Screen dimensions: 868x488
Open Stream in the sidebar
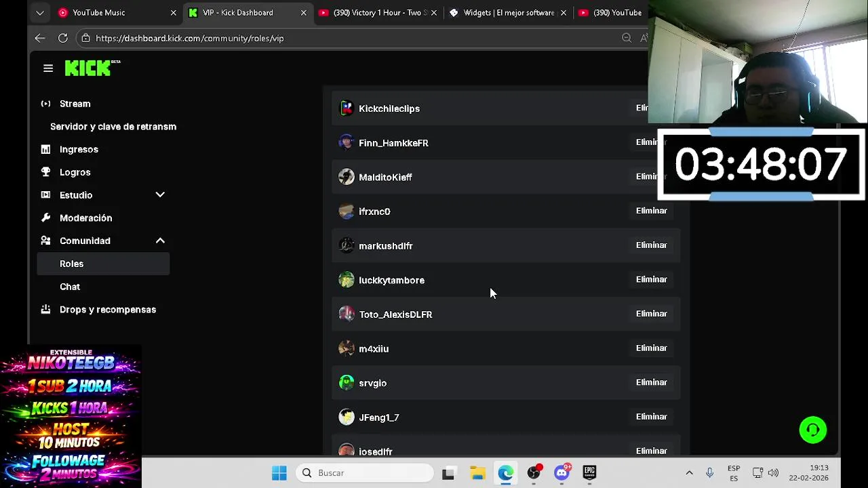[x=75, y=104]
